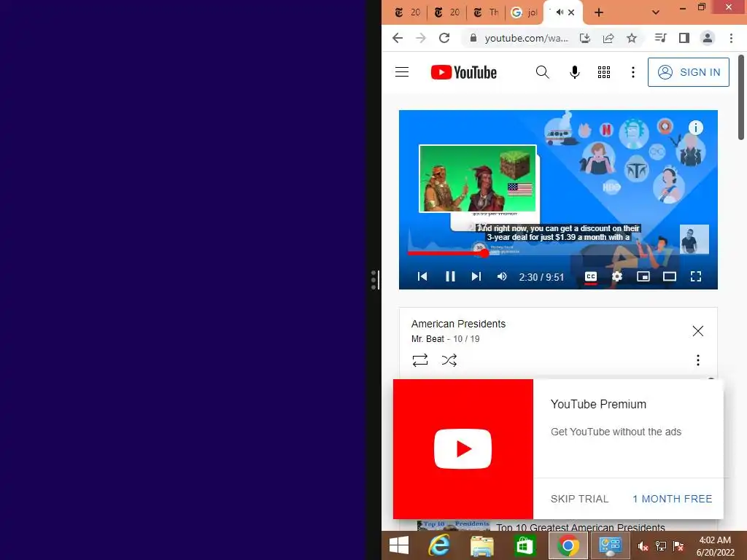Close the active YouTube tab
747x560 pixels.
click(x=571, y=12)
